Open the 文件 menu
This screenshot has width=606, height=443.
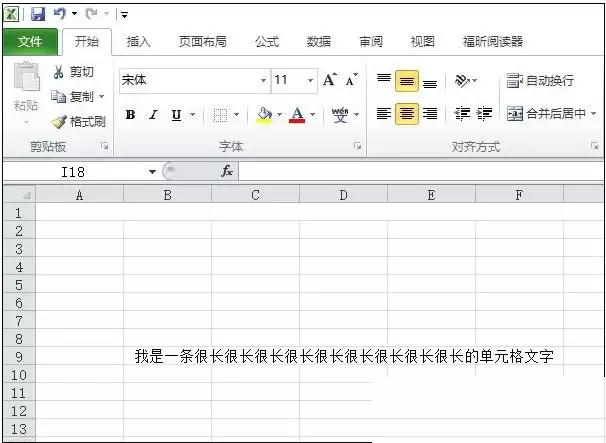pos(30,42)
